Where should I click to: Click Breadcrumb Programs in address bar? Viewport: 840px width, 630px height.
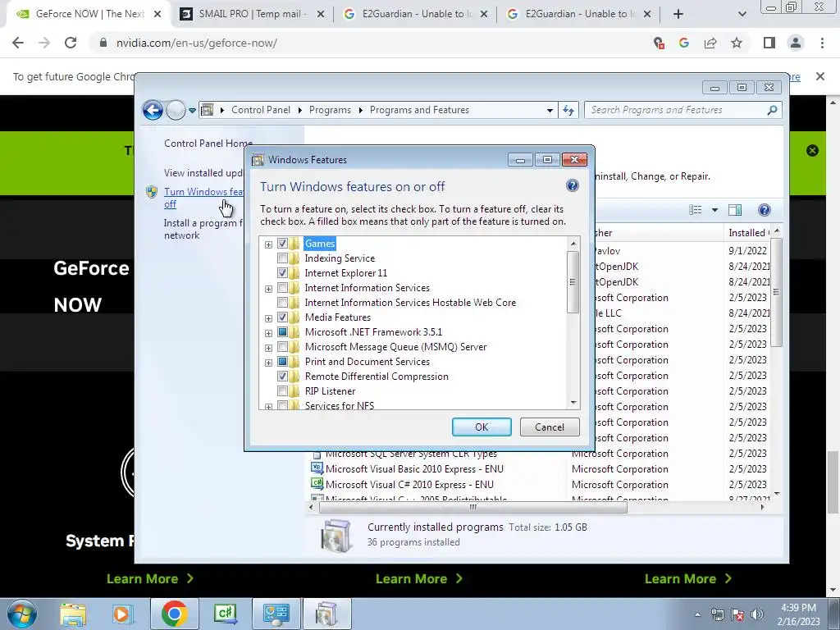pos(330,110)
